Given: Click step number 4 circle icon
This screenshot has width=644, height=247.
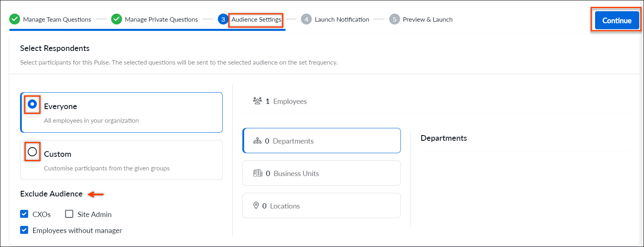Looking at the screenshot, I should tap(306, 19).
